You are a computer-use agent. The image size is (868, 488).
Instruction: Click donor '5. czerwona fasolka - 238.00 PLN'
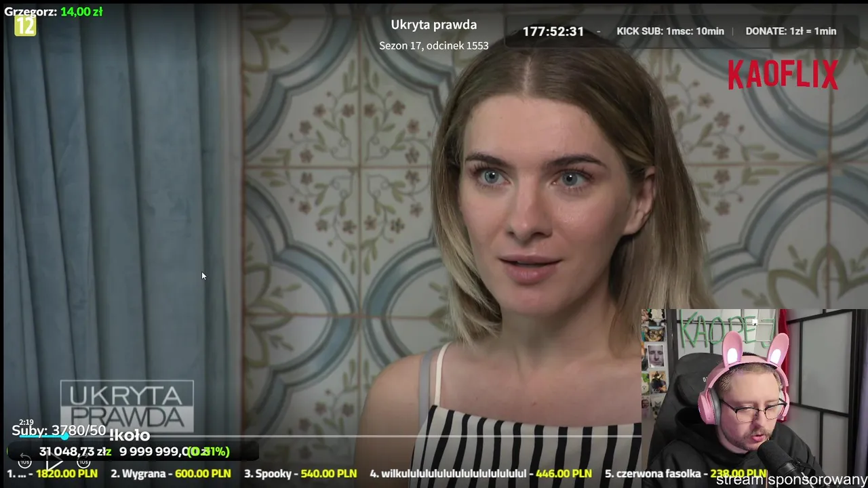(686, 474)
